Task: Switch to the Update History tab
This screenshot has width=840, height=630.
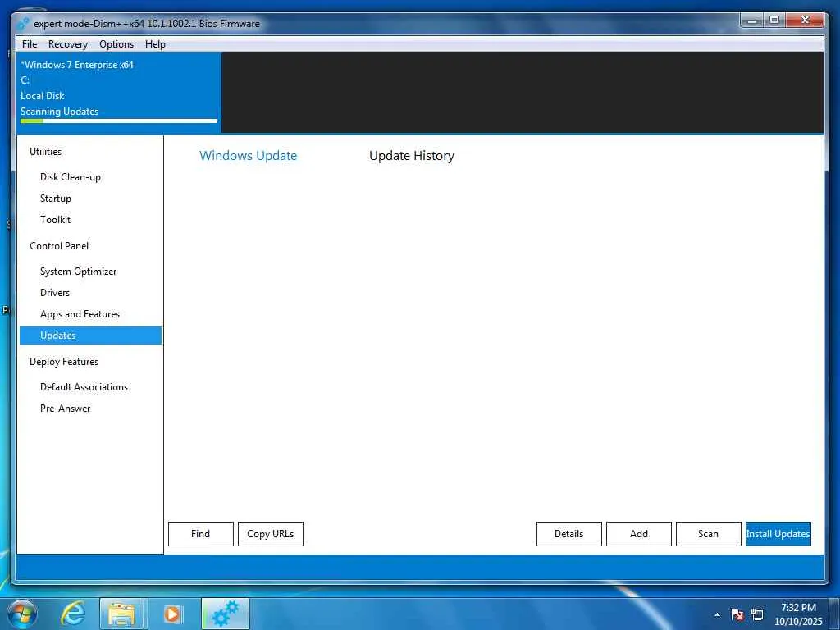Action: pyautogui.click(x=412, y=155)
